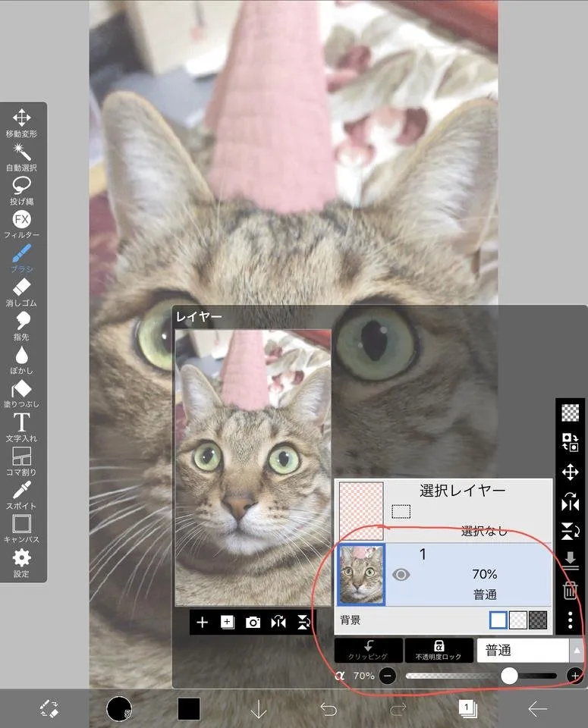This screenshot has height=728, width=588.
Task: Tap the mirror-rotate icon beside camera
Action: [x=278, y=622]
